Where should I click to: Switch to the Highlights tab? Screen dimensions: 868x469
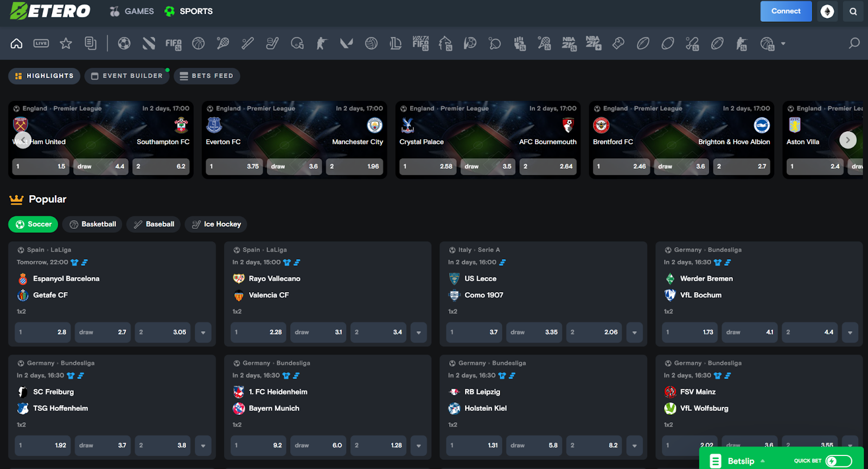tap(44, 76)
